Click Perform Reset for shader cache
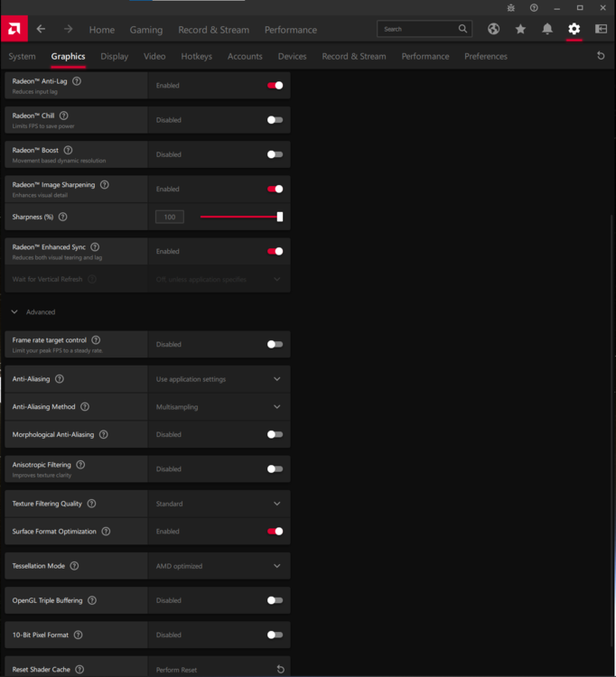 [176, 670]
